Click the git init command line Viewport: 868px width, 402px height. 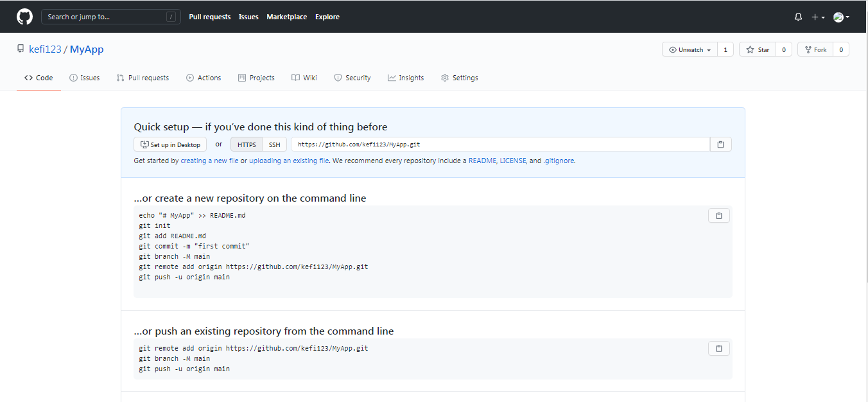pyautogui.click(x=155, y=226)
